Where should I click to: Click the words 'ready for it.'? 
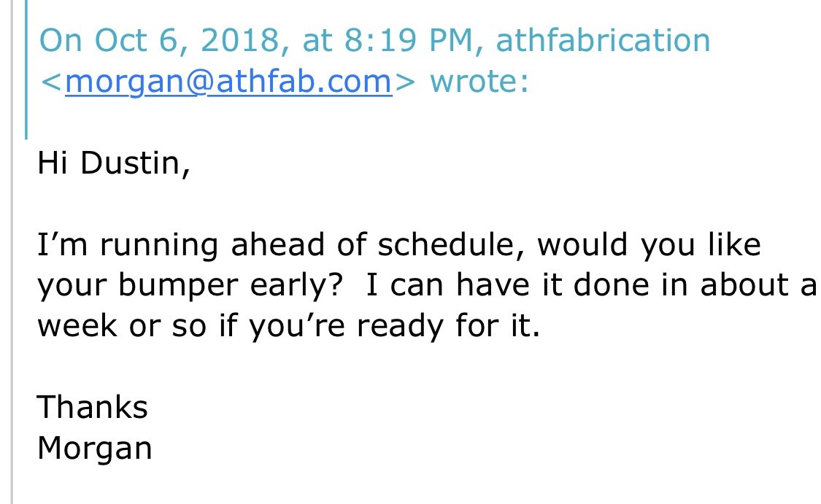click(448, 326)
